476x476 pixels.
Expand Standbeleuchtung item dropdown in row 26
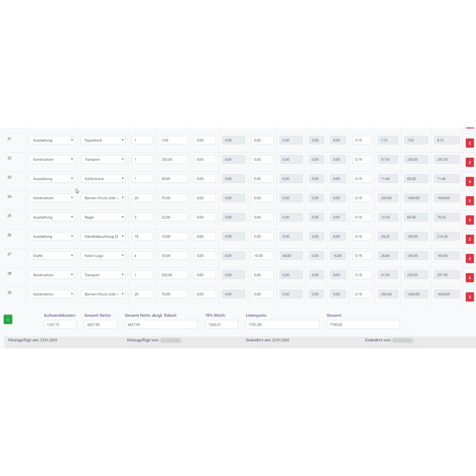[x=103, y=236]
